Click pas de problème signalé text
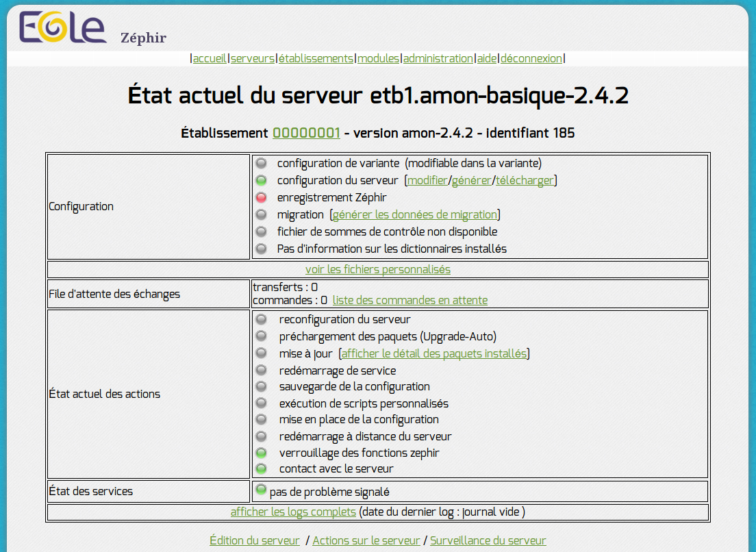Image resolution: width=756 pixels, height=552 pixels. (x=329, y=492)
